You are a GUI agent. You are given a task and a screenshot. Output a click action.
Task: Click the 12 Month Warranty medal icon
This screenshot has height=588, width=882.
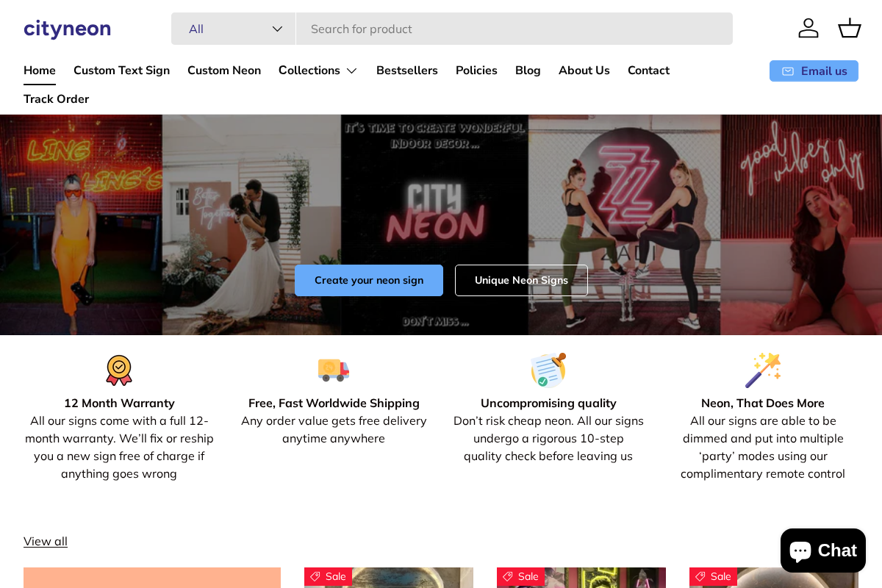(119, 370)
